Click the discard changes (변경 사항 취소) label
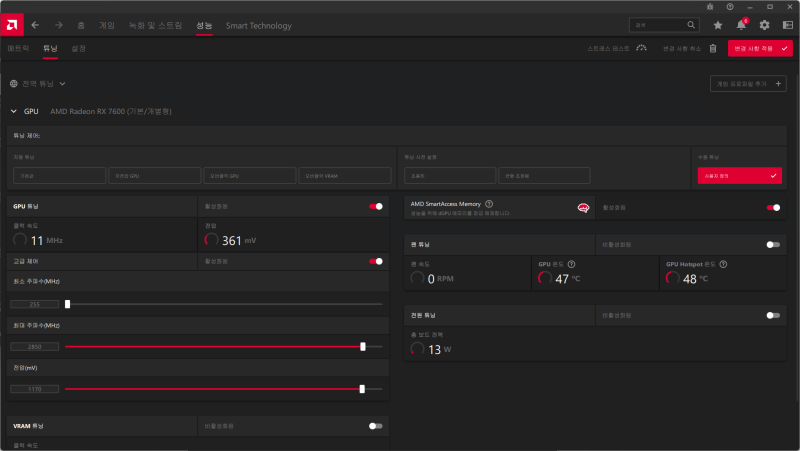Viewport: 800px width, 451px height. point(682,48)
